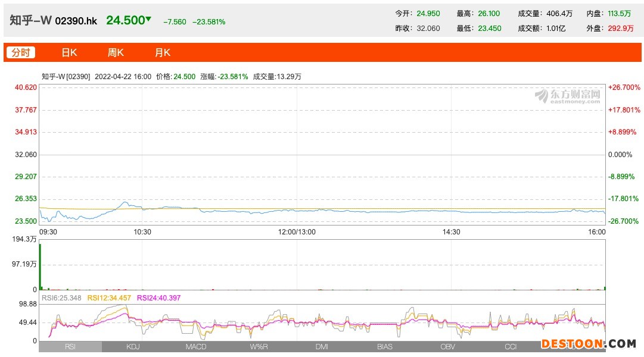Click the RSI6 value legend label

coord(61,298)
